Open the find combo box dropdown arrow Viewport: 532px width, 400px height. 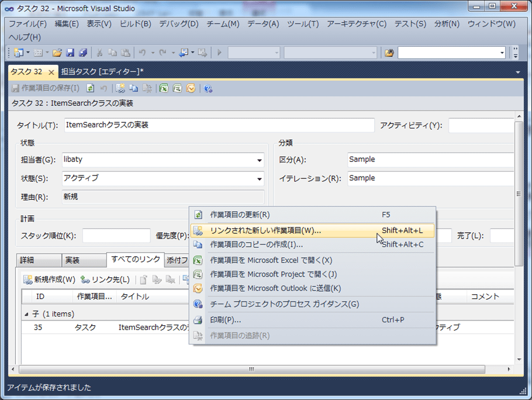pyautogui.click(x=502, y=53)
